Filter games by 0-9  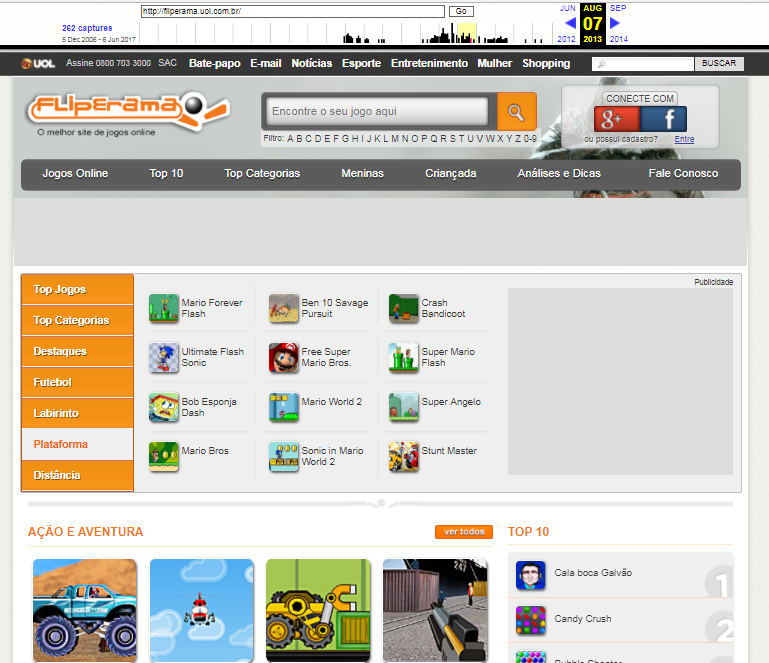pyautogui.click(x=530, y=139)
